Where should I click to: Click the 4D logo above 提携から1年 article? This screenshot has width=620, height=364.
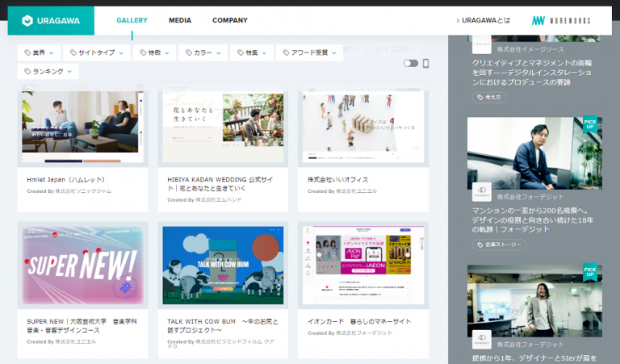coord(482,340)
